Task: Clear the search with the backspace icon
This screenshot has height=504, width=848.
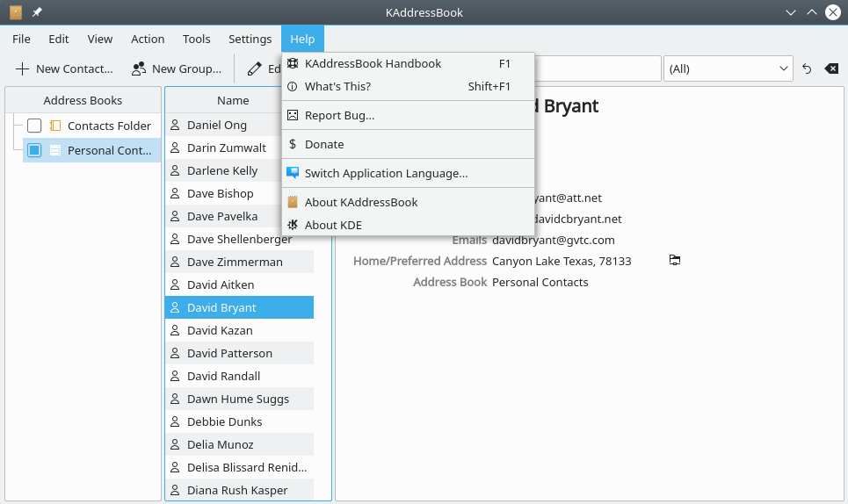Action: tap(831, 68)
